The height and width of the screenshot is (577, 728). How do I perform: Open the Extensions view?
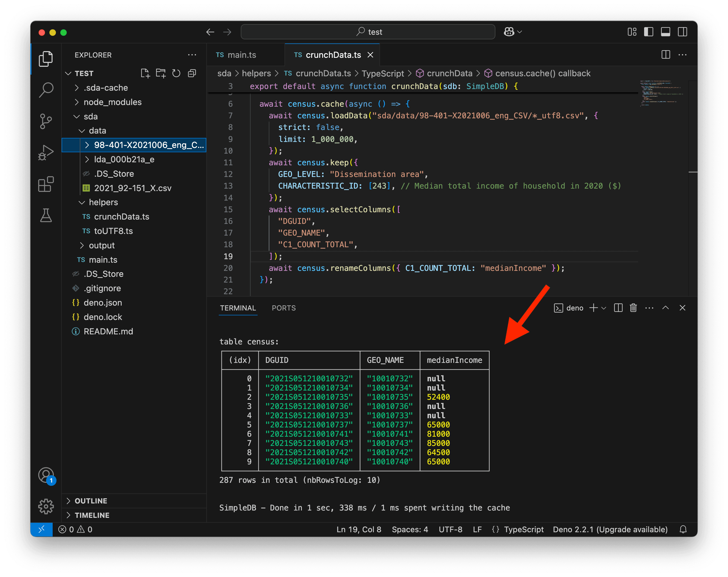click(46, 184)
